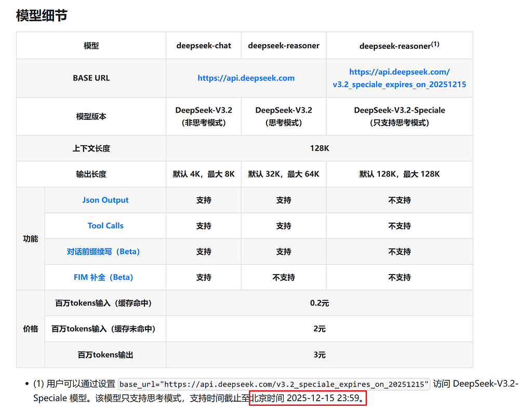Click 支持 for 对话前缀续写 under deepseek-chat
532x411 pixels.
204,251
